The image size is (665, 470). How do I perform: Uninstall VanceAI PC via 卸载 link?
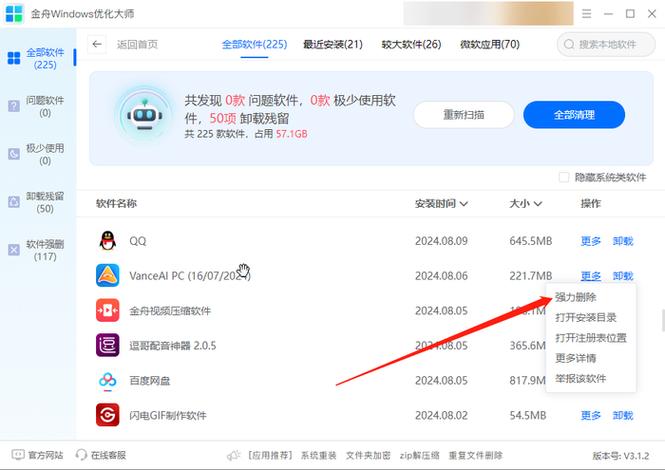(x=623, y=276)
